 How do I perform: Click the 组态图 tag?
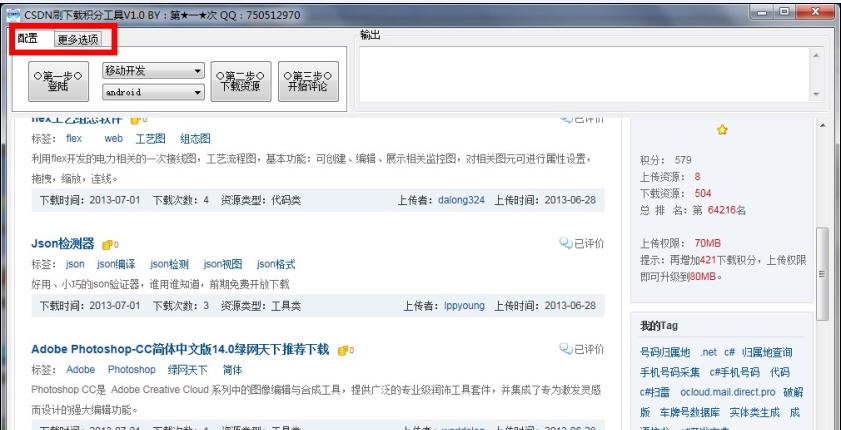(195, 139)
